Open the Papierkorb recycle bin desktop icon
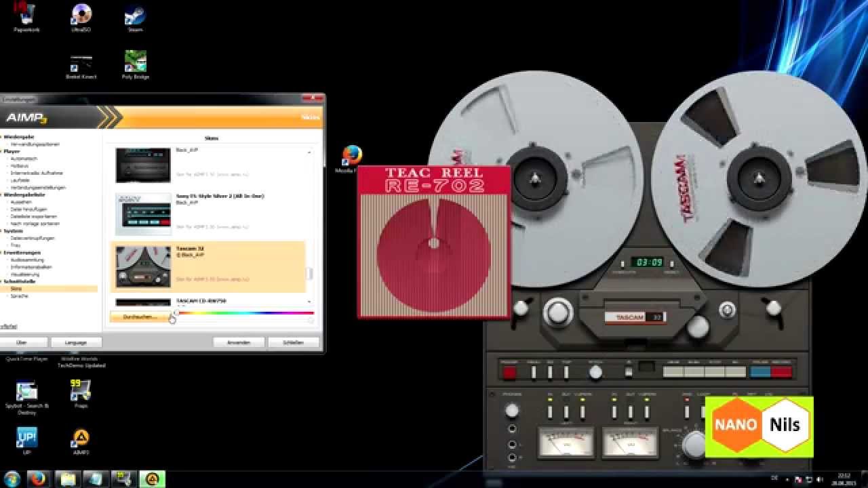 click(25, 18)
